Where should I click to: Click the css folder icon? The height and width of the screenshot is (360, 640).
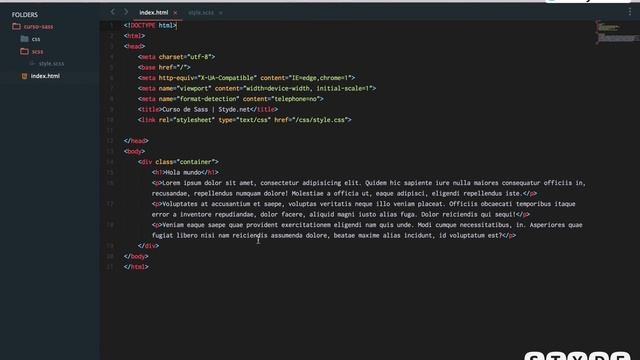[x=24, y=39]
